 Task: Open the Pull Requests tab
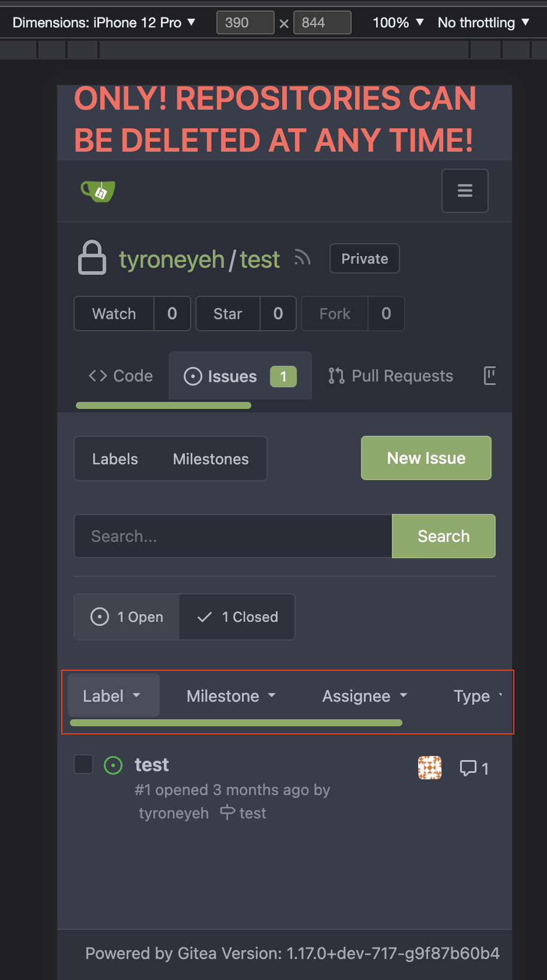click(391, 376)
